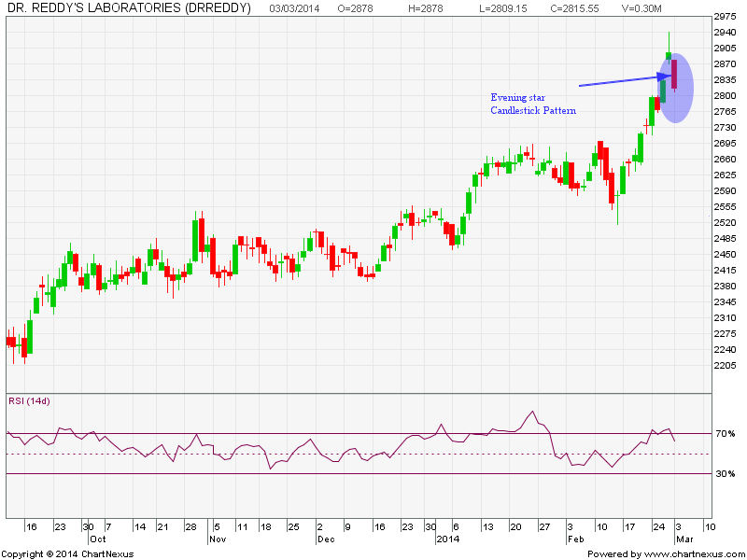Click the 2555 price axis label

(726, 206)
